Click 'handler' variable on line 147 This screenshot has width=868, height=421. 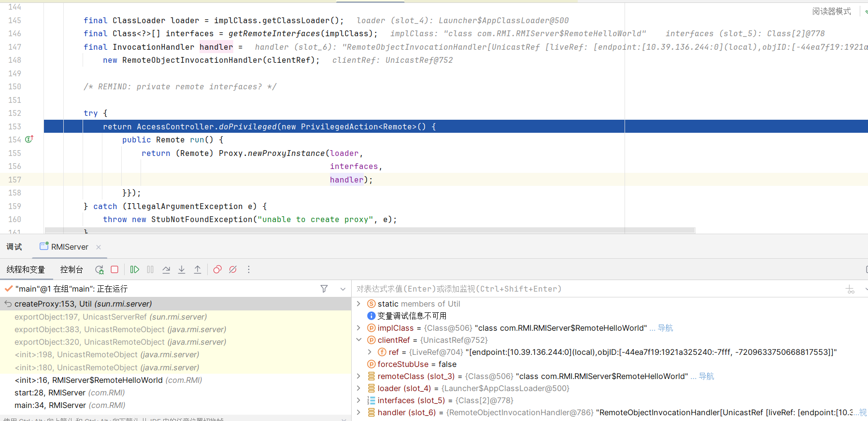pyautogui.click(x=216, y=47)
